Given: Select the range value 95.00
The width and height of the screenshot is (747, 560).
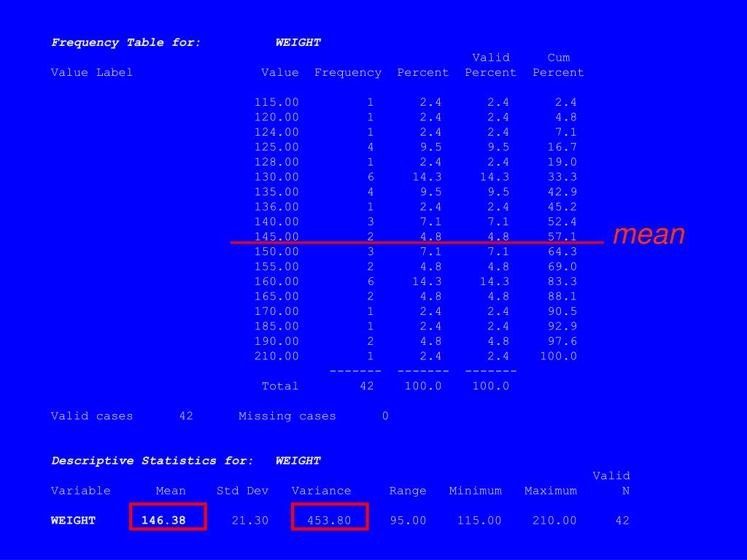Looking at the screenshot, I should click(x=408, y=521).
